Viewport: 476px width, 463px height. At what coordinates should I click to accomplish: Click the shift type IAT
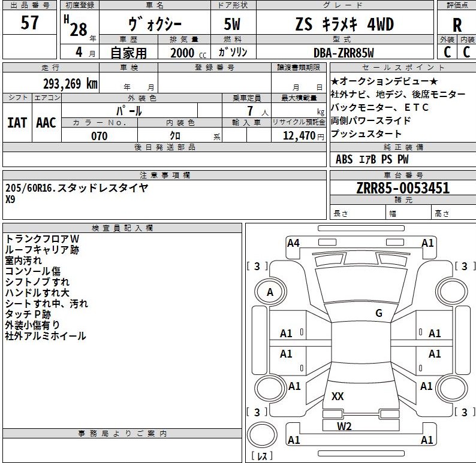pos(17,123)
